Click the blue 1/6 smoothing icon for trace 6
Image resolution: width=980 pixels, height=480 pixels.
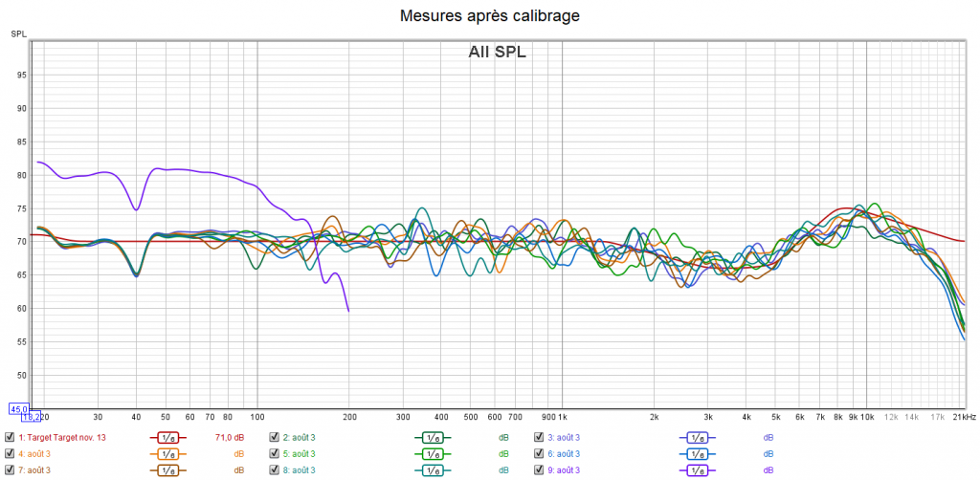click(x=696, y=454)
